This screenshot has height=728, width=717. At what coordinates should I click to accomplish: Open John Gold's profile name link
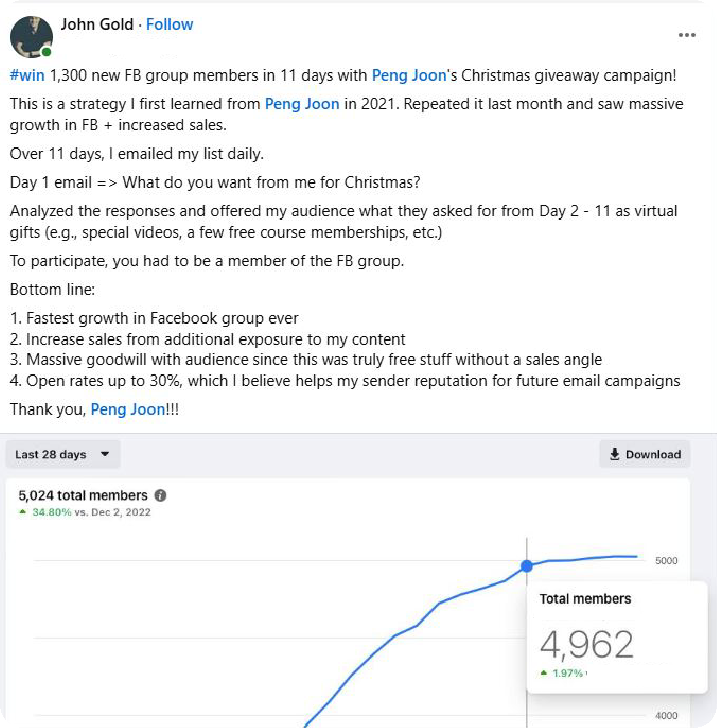pyautogui.click(x=97, y=24)
